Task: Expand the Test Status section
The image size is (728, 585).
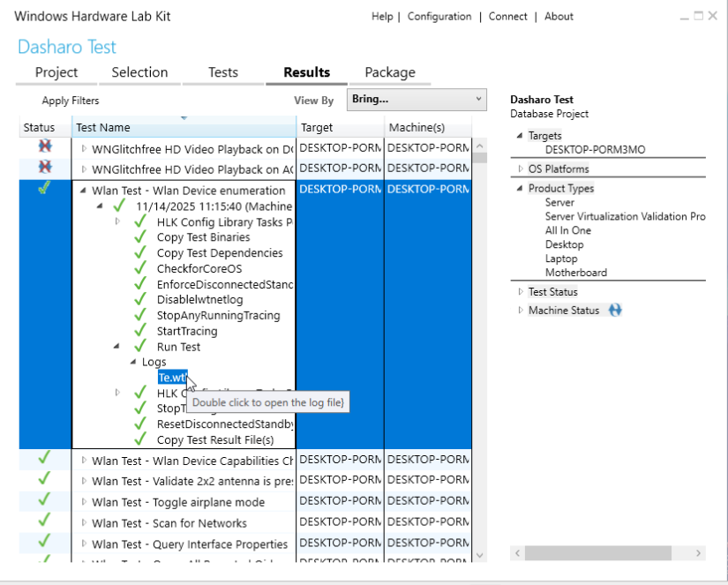Action: pyautogui.click(x=521, y=291)
